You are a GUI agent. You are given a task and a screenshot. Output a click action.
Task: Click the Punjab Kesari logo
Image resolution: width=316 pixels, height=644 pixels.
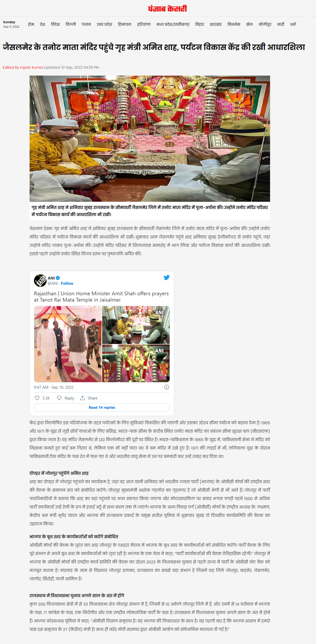[x=167, y=9]
